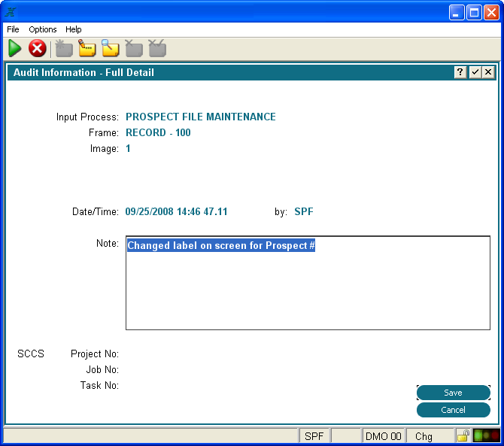Close the application window with red X
The image size is (504, 446).
coord(491,13)
